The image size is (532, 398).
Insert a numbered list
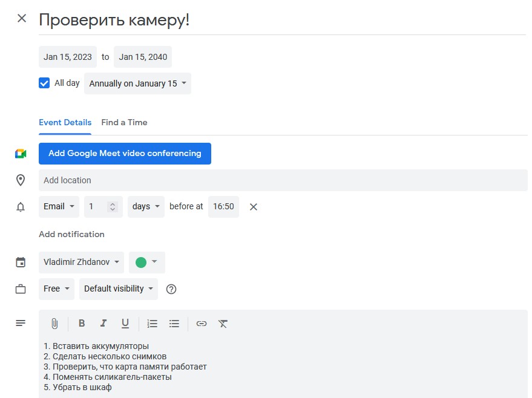(x=153, y=324)
